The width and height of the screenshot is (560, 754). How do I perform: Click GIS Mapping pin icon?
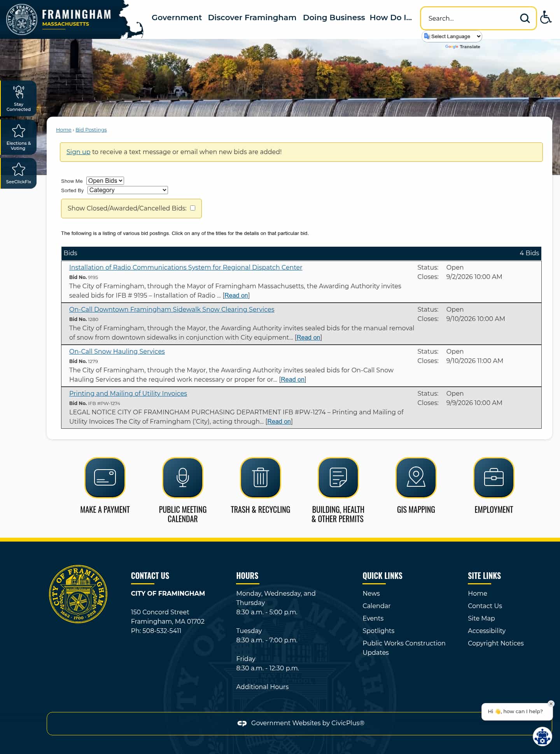pos(416,477)
